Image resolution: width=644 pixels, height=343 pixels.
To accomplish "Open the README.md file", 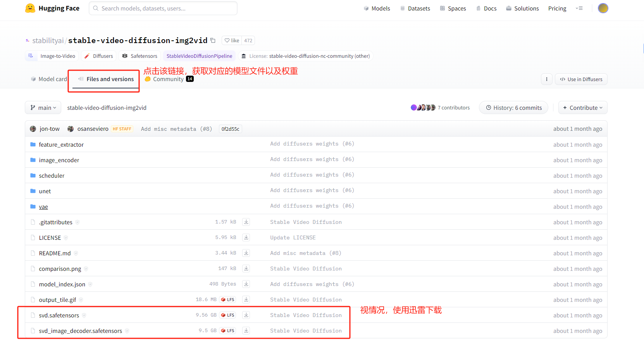I will coord(55,253).
